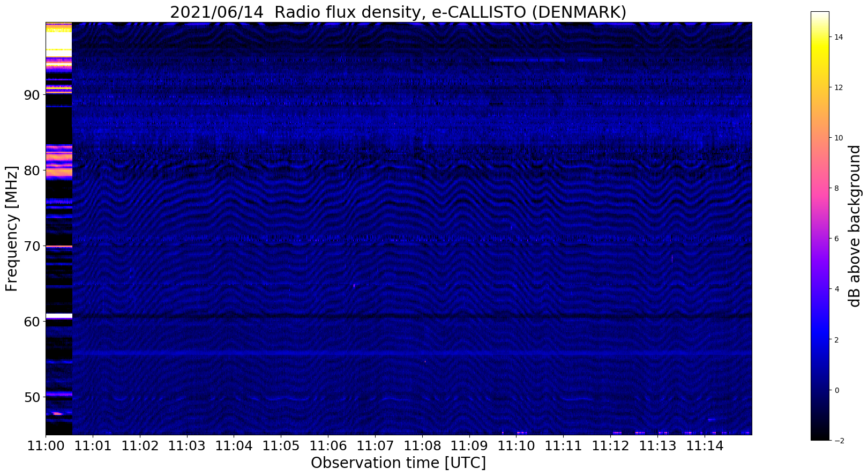Click the bright white band near 60 MHz at 11:00
This screenshot has height=476, width=868.
click(59, 316)
